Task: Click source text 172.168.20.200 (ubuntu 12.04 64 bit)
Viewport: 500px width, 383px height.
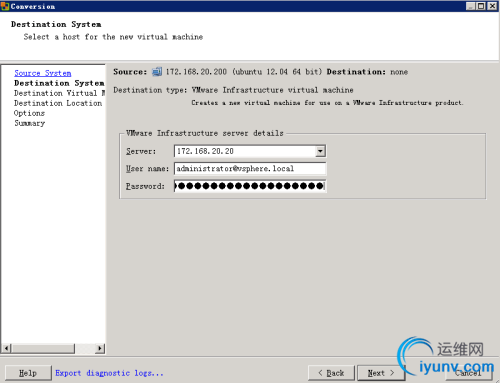Action: [x=244, y=72]
